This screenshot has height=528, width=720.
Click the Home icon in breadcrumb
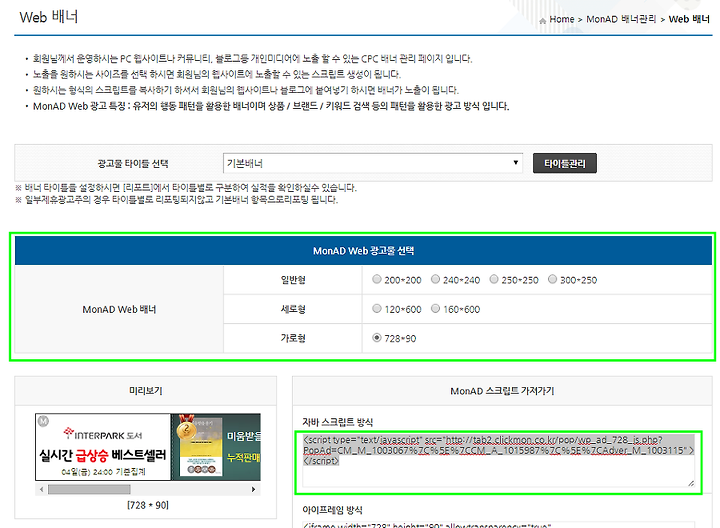[x=542, y=20]
